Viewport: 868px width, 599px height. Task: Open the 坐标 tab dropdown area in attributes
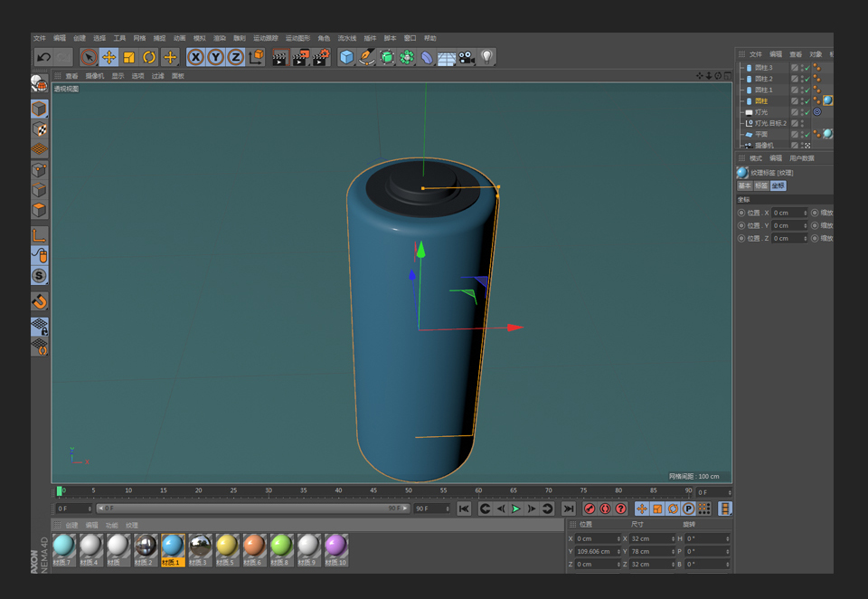tap(779, 185)
